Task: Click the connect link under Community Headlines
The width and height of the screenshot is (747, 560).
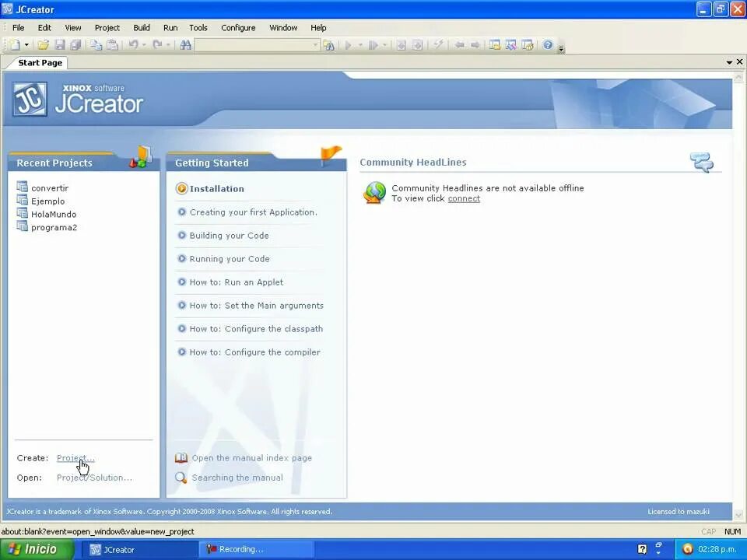Action: coord(464,198)
